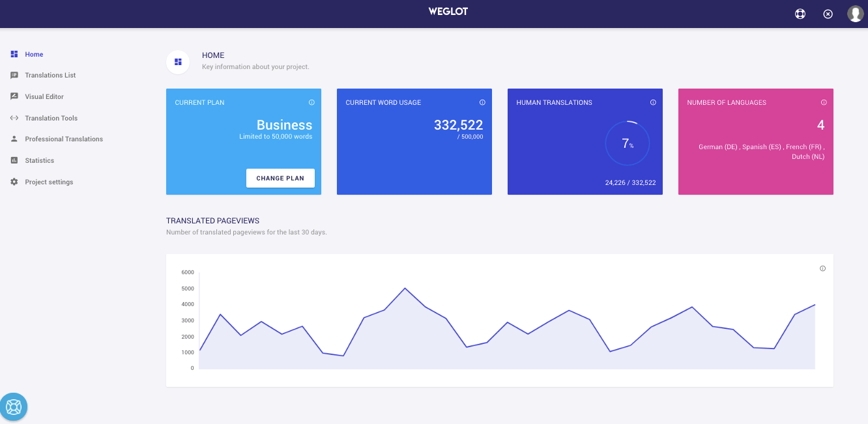Open the floating help lifebuoy button
Screen dimensions: 868x424
(14, 407)
